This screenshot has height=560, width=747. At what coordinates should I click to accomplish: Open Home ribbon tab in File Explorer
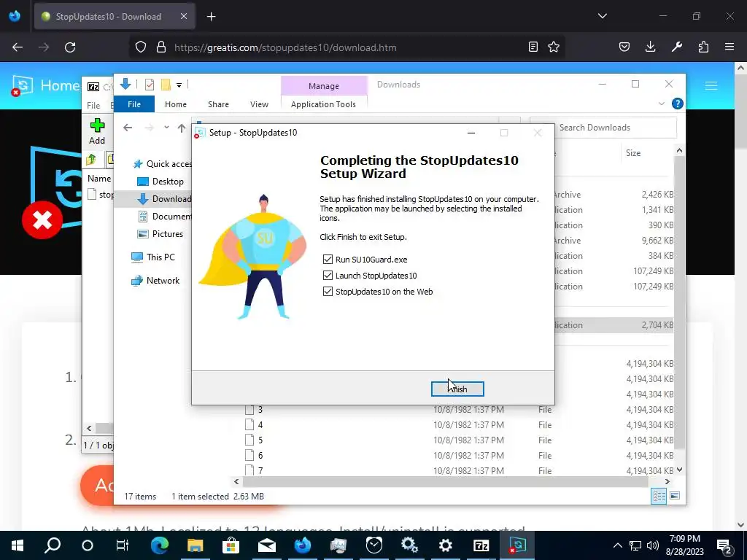click(176, 104)
